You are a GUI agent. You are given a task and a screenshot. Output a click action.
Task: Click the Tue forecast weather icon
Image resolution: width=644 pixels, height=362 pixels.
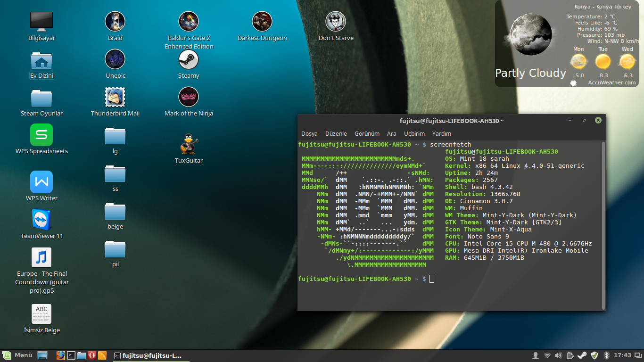coord(603,62)
